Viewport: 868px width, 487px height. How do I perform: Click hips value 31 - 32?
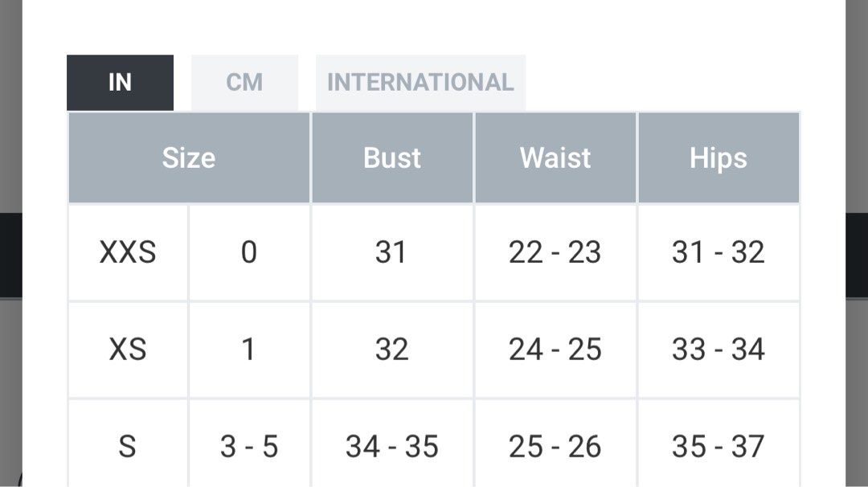(719, 252)
